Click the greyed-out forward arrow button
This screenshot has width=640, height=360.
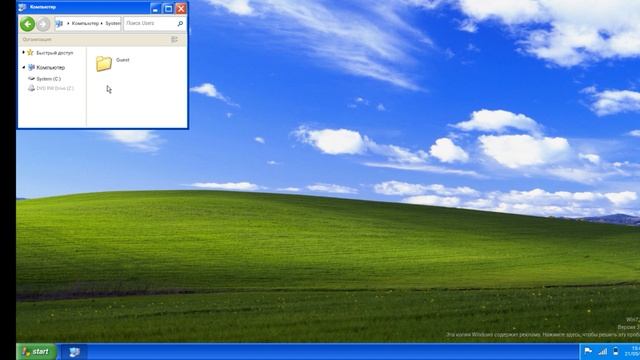point(43,24)
